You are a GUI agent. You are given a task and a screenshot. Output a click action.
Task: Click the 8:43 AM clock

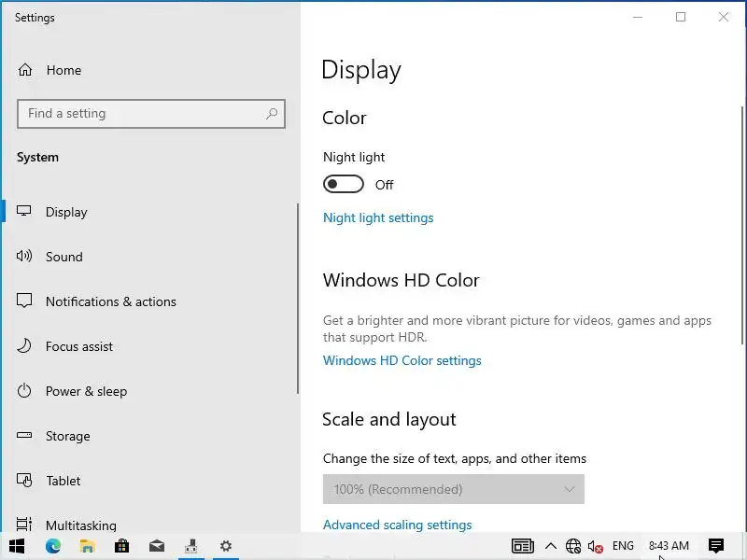[669, 546]
